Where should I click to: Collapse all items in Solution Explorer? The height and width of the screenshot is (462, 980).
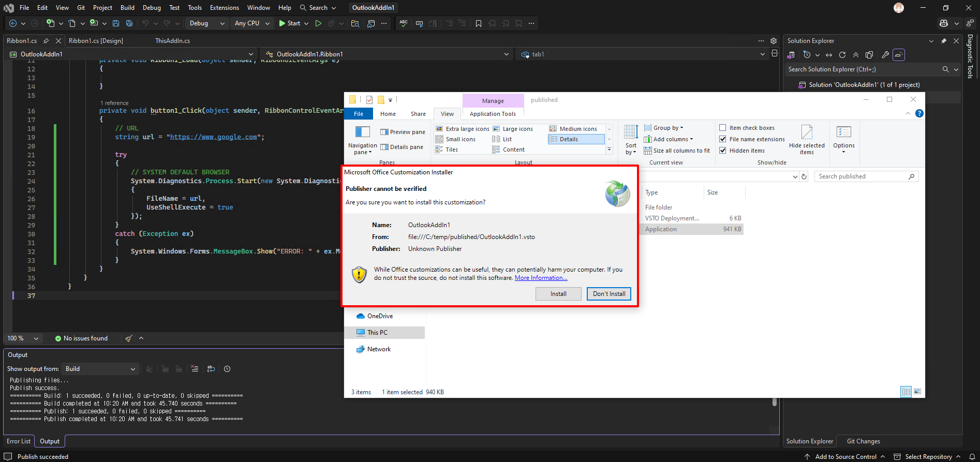[856, 55]
